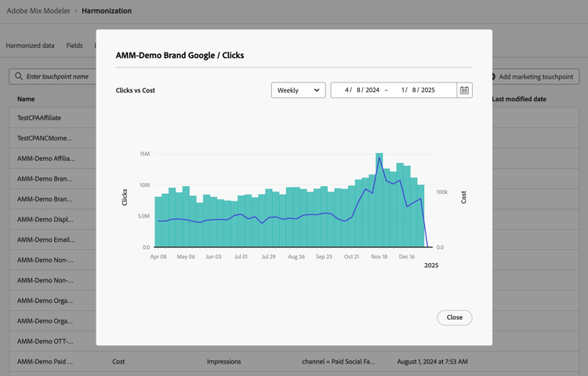The image size is (588, 376).
Task: Click the start date field 4/8/2024
Action: pyautogui.click(x=362, y=90)
